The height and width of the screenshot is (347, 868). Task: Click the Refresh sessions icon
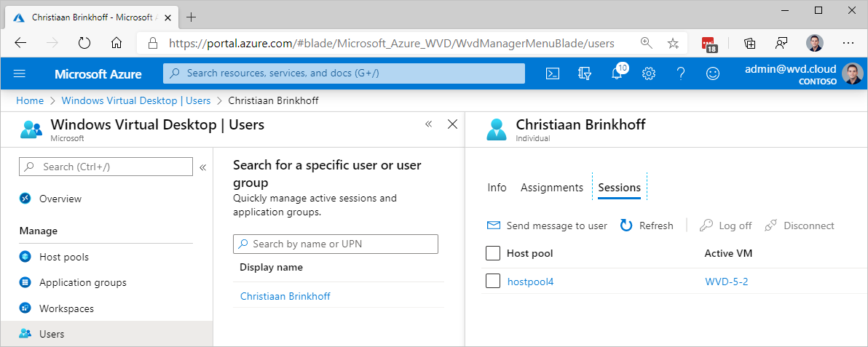626,226
